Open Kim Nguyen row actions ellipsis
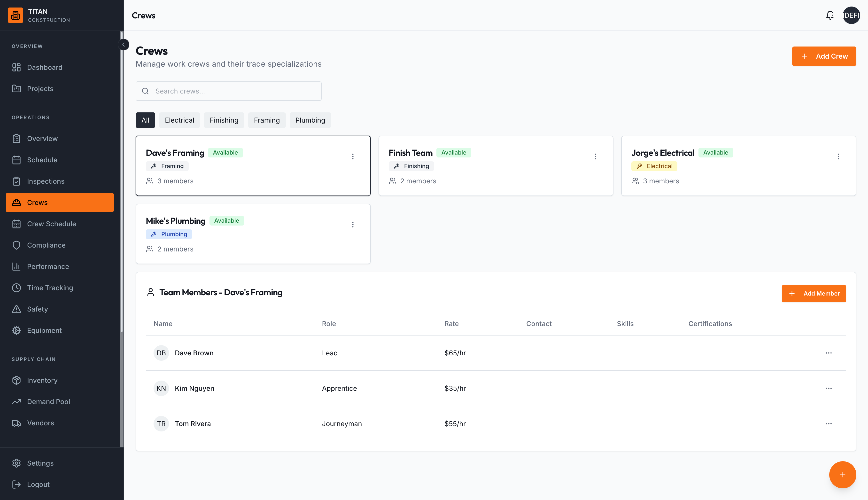This screenshot has width=868, height=500. click(x=829, y=388)
